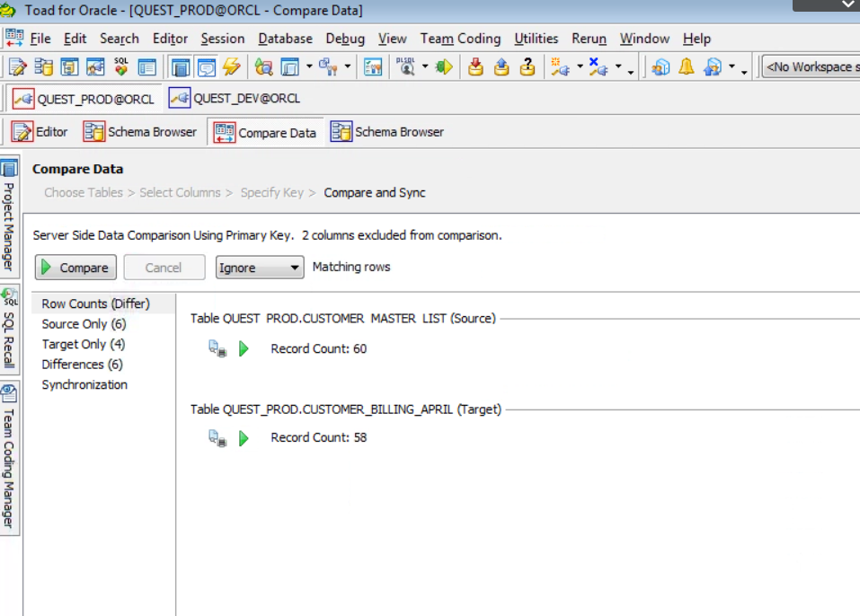Click the green play arrow beside Record Count: 60
Viewport: 860px width, 616px height.
coord(244,348)
